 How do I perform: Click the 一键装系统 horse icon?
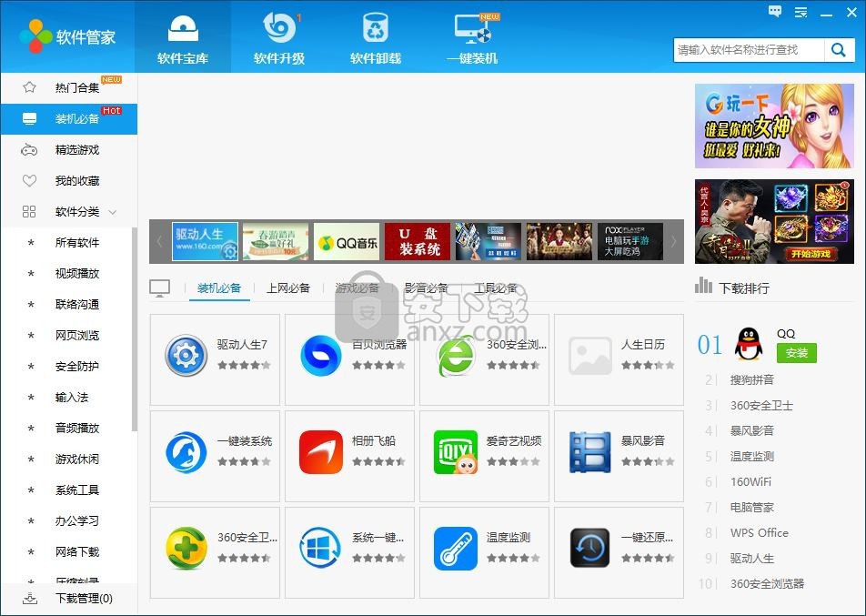pos(186,452)
